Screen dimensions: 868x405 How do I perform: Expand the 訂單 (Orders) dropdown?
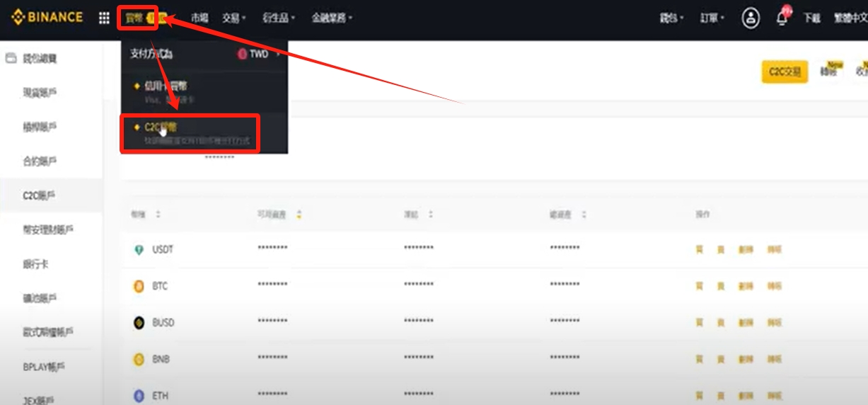713,18
